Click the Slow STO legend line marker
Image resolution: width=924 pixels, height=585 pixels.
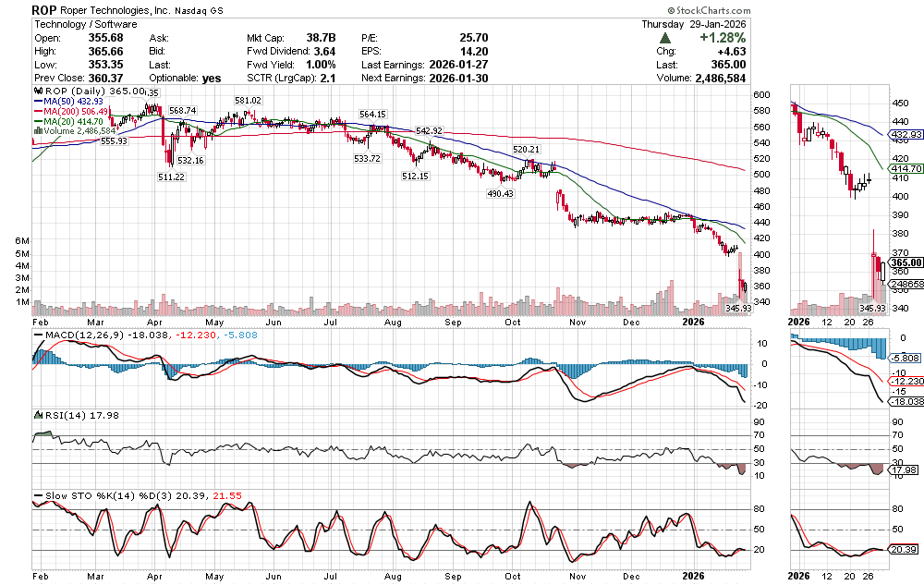tap(37, 496)
